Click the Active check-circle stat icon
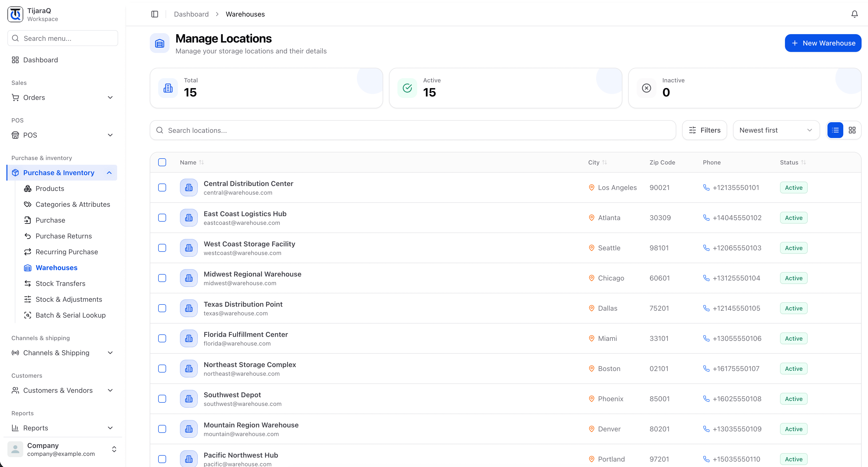 coord(407,88)
